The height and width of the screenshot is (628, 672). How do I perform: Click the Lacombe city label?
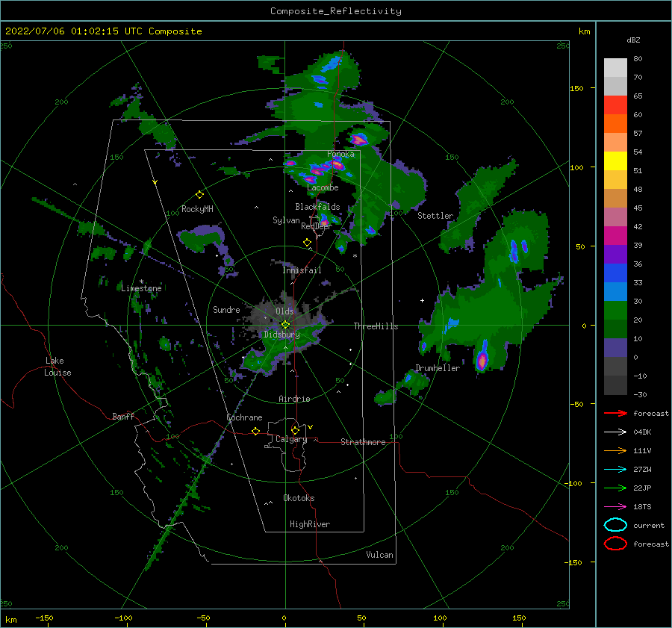pyautogui.click(x=323, y=187)
